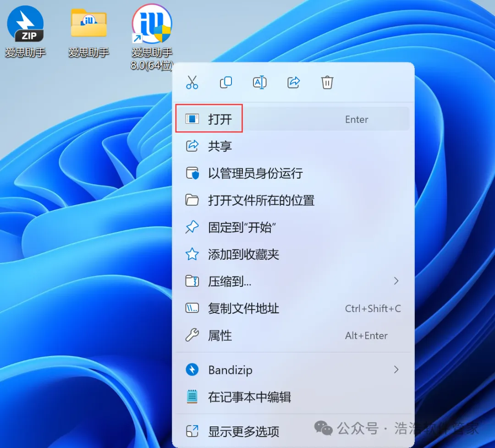
Task: Click the path icon beside 复制文件地址
Action: (192, 308)
